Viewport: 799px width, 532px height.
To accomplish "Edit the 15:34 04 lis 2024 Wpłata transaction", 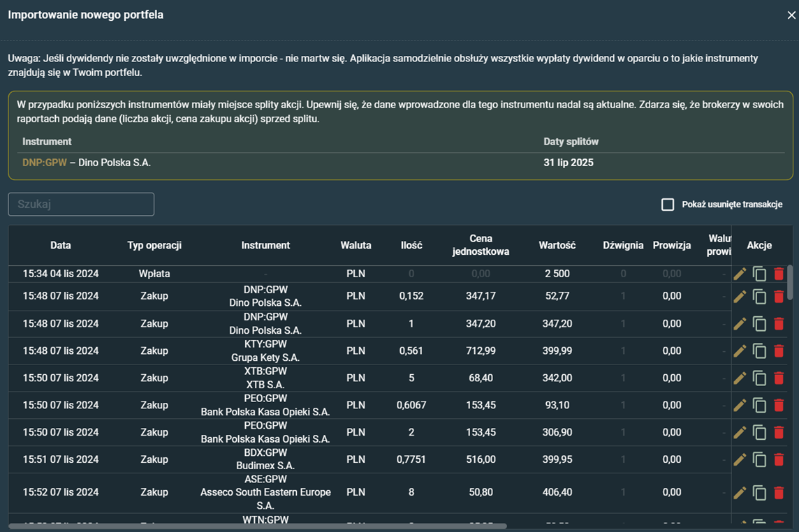I will pyautogui.click(x=740, y=274).
